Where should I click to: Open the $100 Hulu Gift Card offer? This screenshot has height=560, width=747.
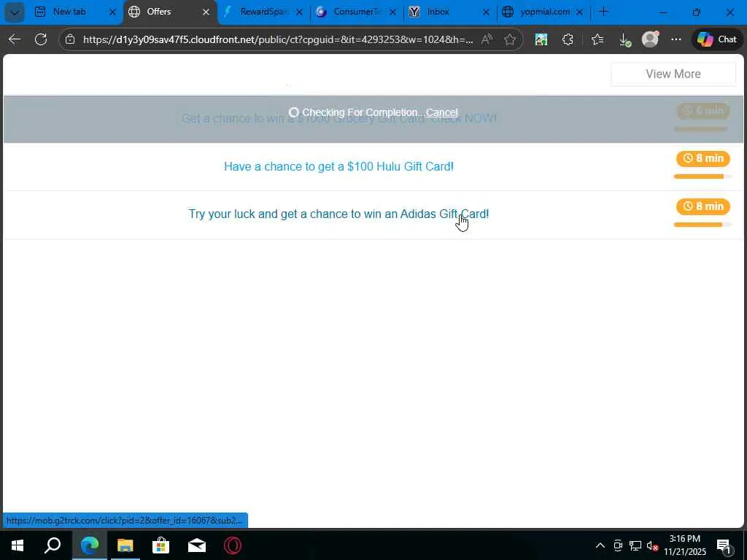click(338, 166)
